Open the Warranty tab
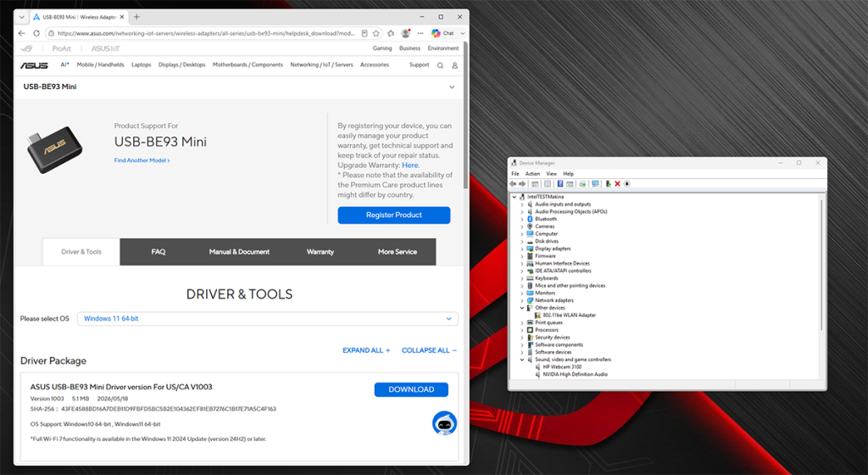 pos(320,252)
